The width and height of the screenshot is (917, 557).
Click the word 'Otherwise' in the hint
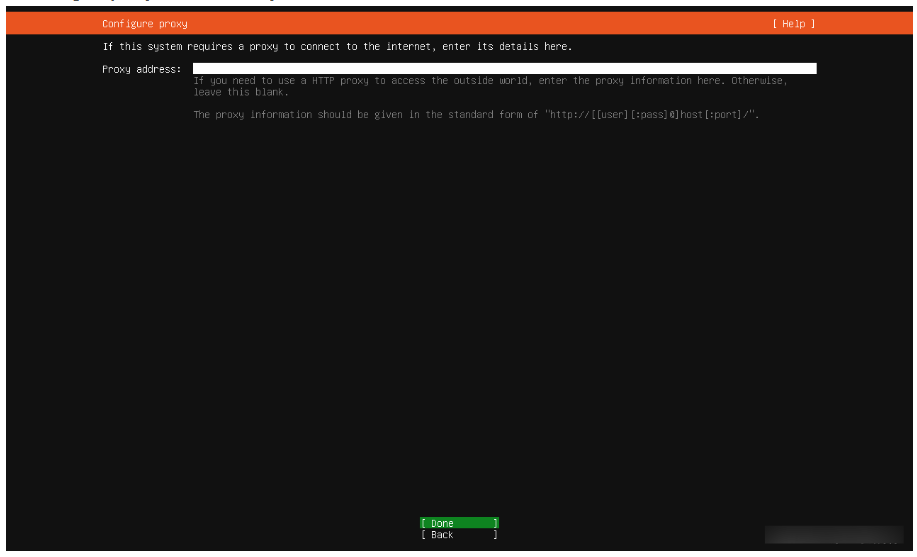click(x=758, y=81)
